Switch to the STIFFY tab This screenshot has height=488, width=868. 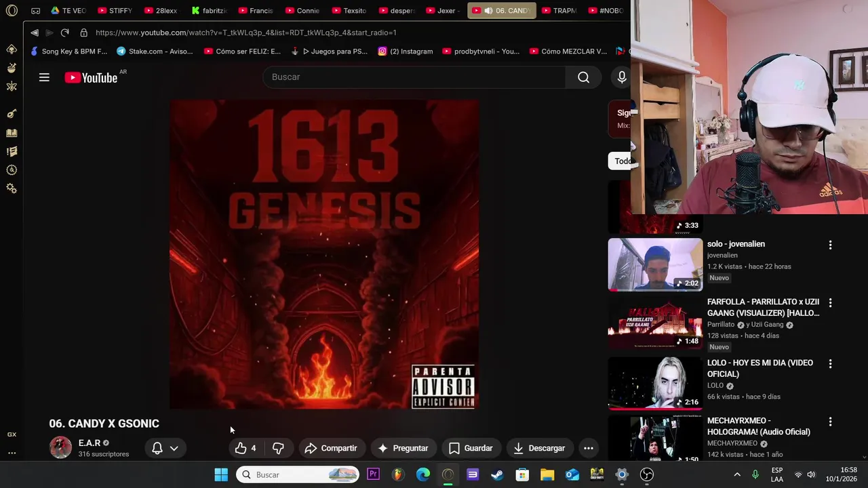[x=115, y=11]
